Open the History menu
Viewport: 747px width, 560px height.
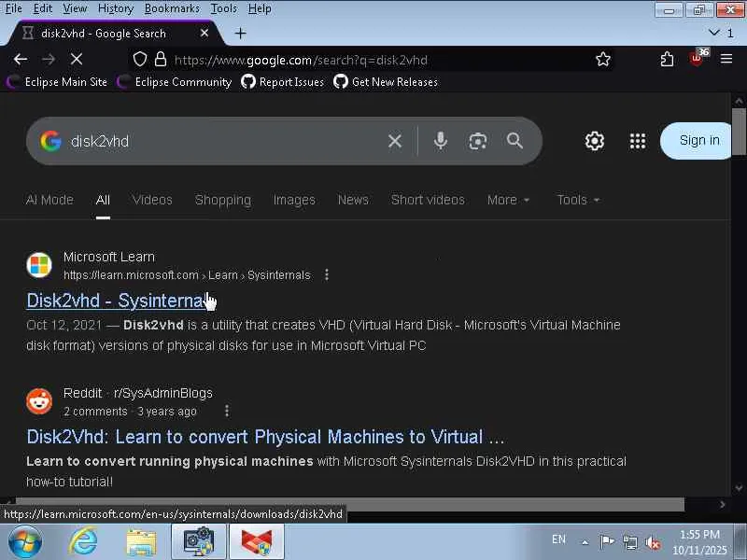point(116,8)
